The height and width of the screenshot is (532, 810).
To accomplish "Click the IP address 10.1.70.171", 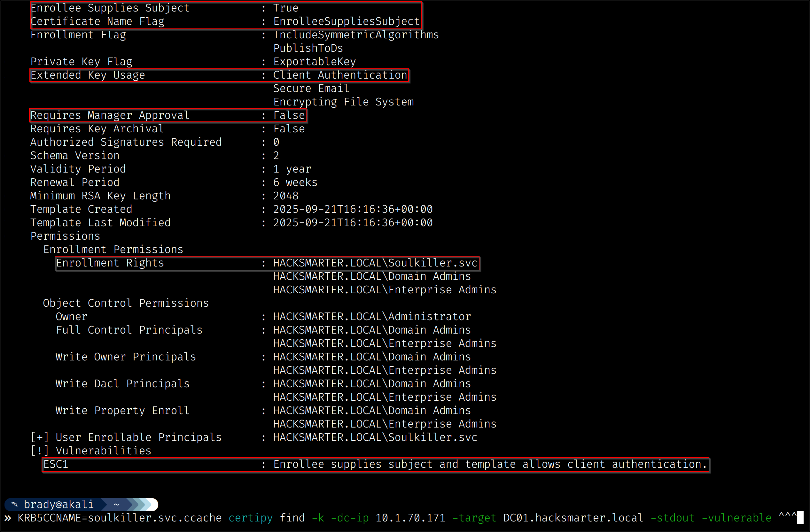I will pos(410,518).
